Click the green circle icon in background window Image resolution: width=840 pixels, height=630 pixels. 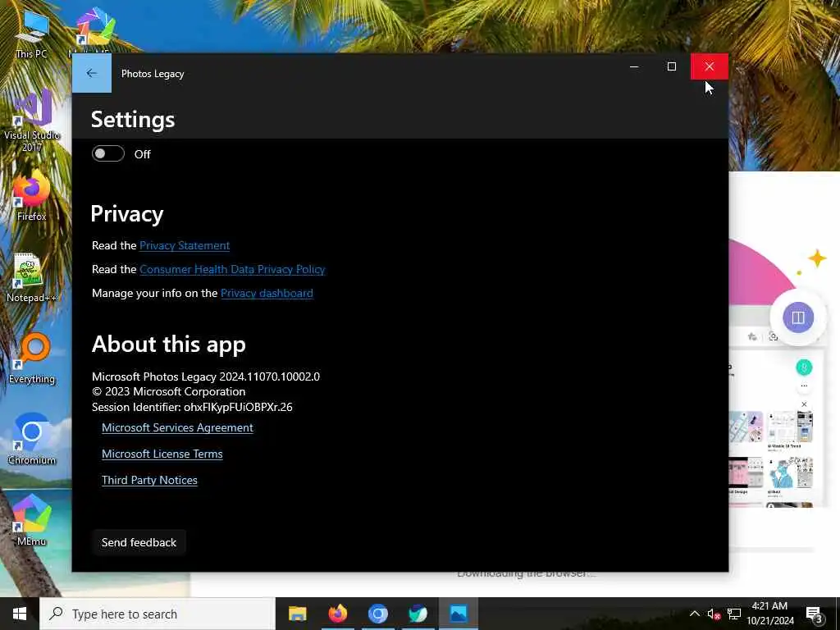pyautogui.click(x=804, y=367)
